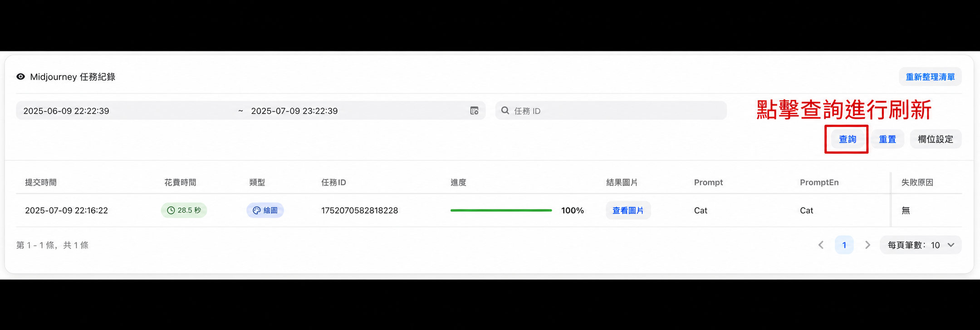
Task: Click the 類型 column header
Action: pyautogui.click(x=257, y=182)
